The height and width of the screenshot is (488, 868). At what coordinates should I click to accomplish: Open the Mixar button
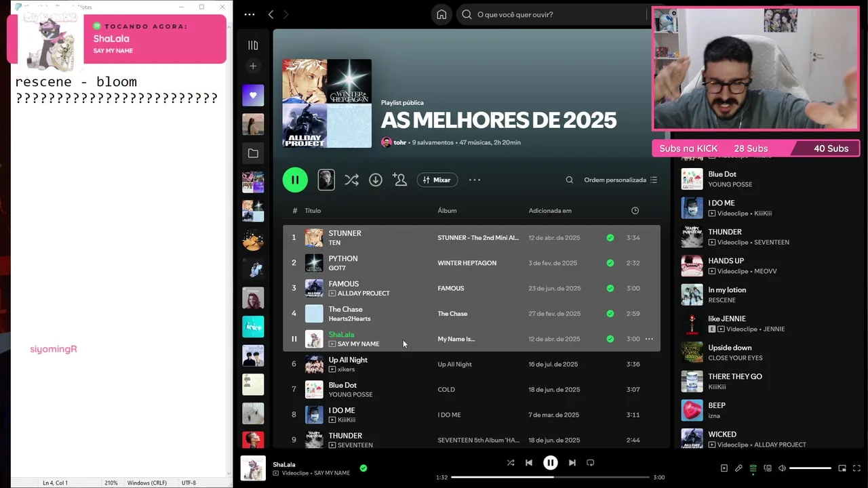pyautogui.click(x=437, y=180)
